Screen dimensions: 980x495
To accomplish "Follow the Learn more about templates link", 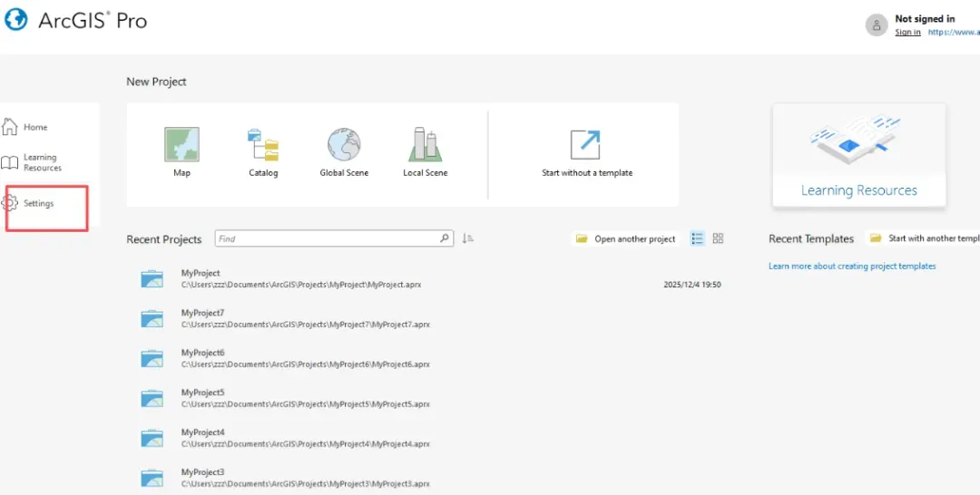I will click(852, 266).
